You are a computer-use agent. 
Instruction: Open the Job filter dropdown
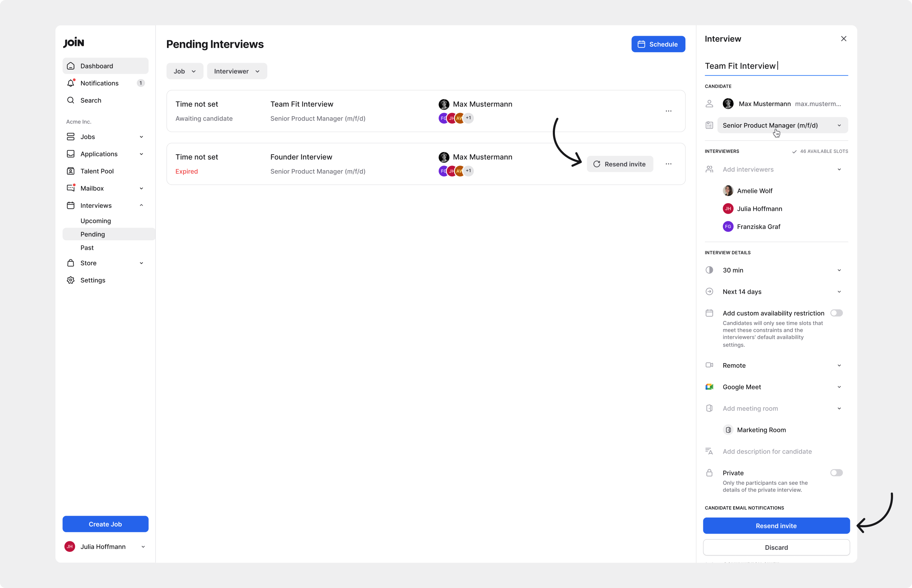tap(185, 72)
